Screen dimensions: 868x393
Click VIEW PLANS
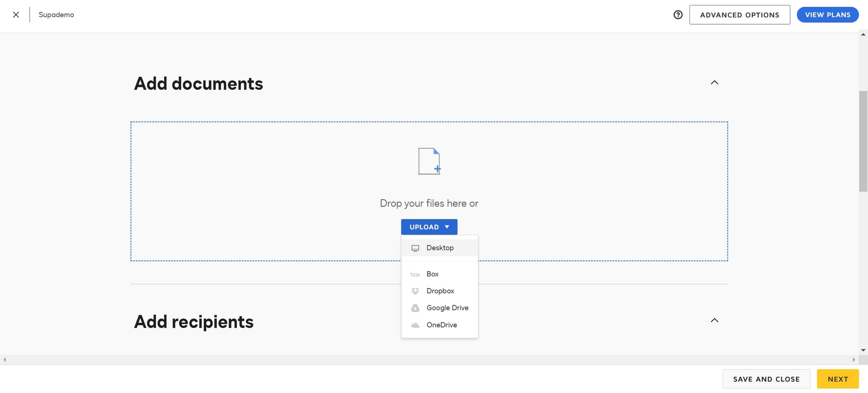tap(827, 14)
